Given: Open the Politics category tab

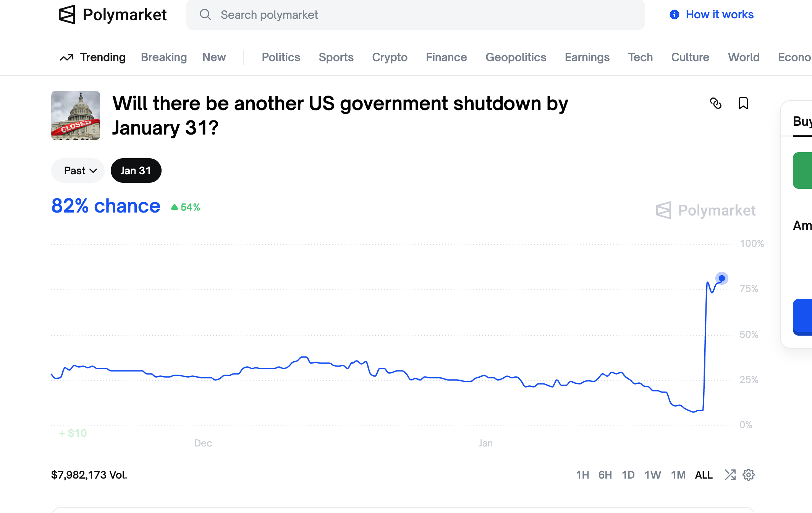Looking at the screenshot, I should coord(281,57).
